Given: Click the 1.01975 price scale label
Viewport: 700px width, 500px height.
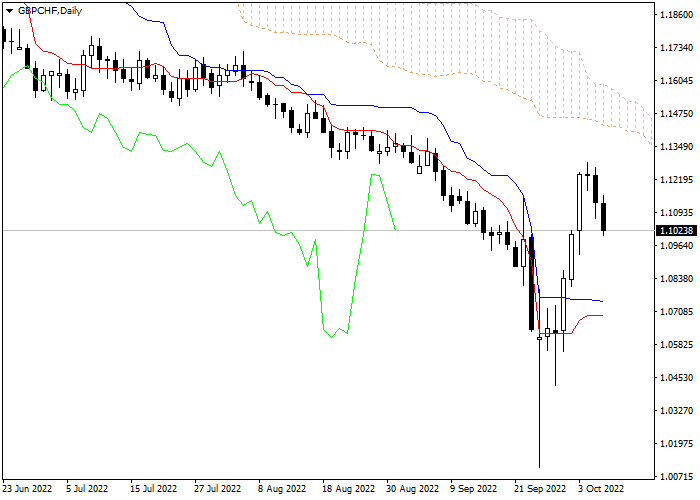Looking at the screenshot, I should tap(677, 444).
